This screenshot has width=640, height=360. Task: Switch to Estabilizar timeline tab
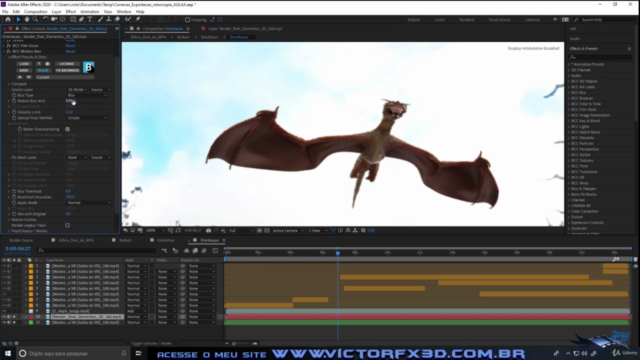pyautogui.click(x=166, y=240)
